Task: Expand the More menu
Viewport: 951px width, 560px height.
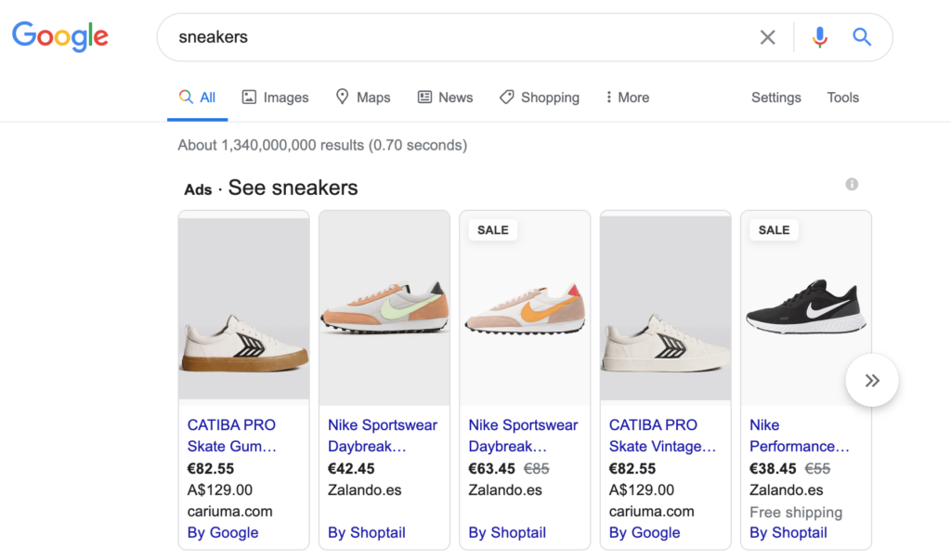Action: [627, 98]
